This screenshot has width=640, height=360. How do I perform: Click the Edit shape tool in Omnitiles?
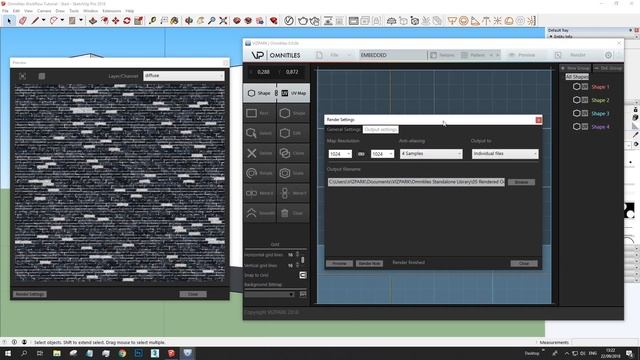click(293, 133)
